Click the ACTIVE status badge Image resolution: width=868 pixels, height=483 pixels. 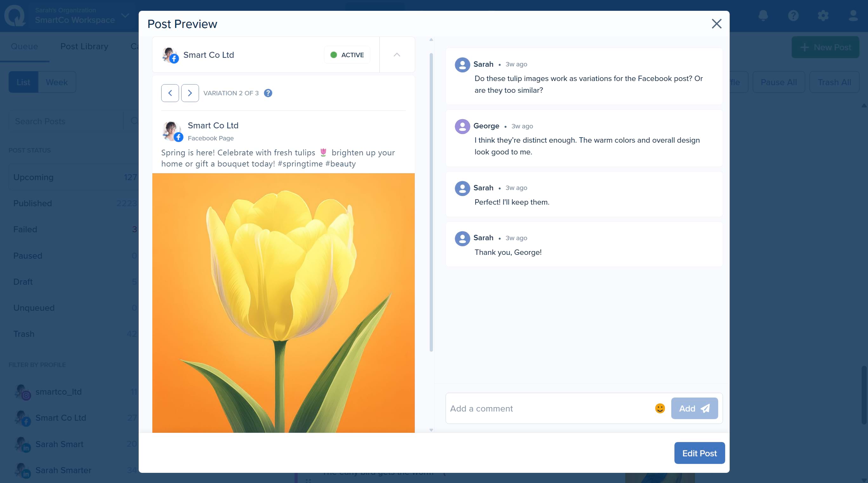[347, 55]
